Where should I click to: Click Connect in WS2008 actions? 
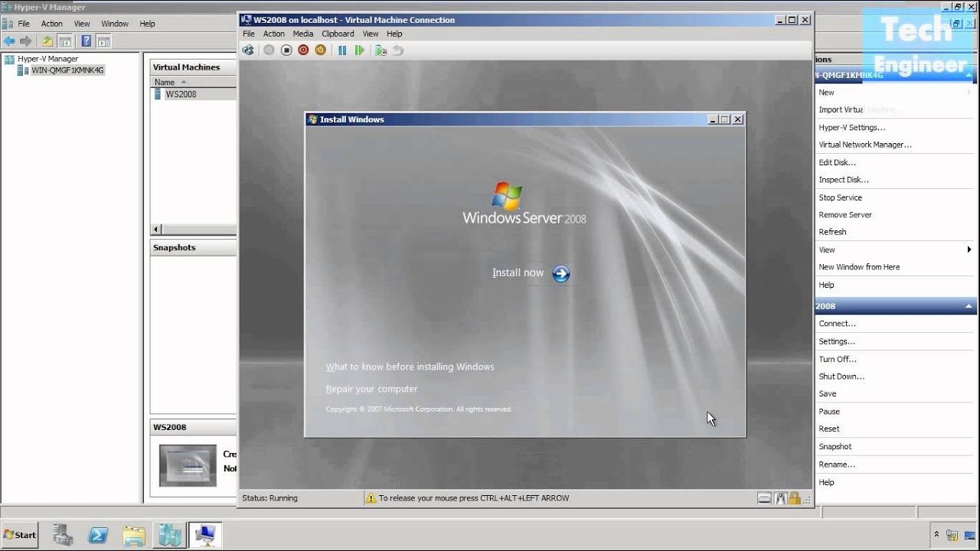pos(837,324)
